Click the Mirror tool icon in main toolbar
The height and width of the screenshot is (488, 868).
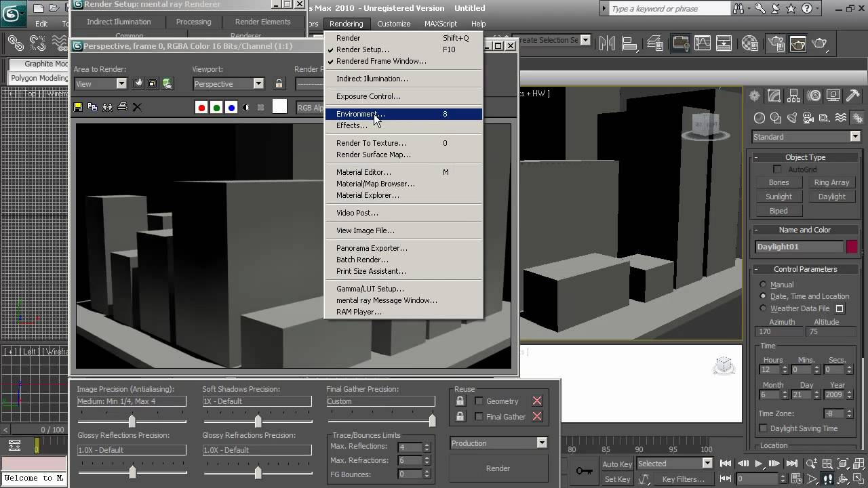(x=606, y=43)
